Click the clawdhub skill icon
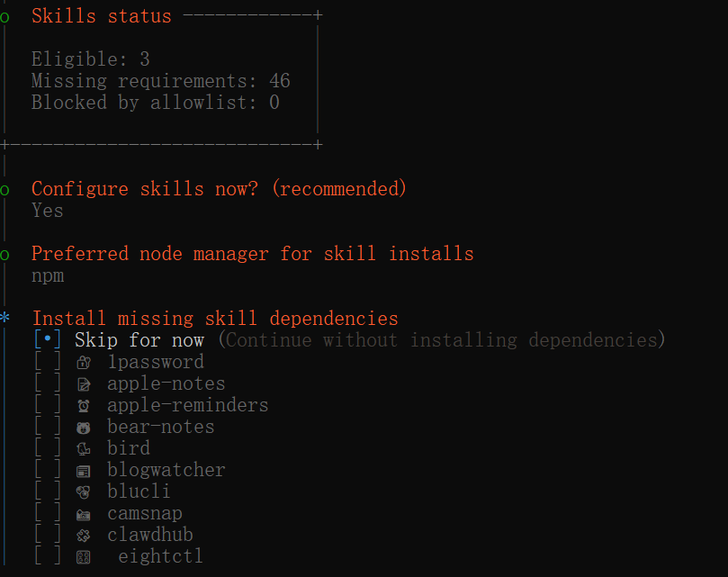Viewport: 728px width, 577px height. pyautogui.click(x=84, y=536)
